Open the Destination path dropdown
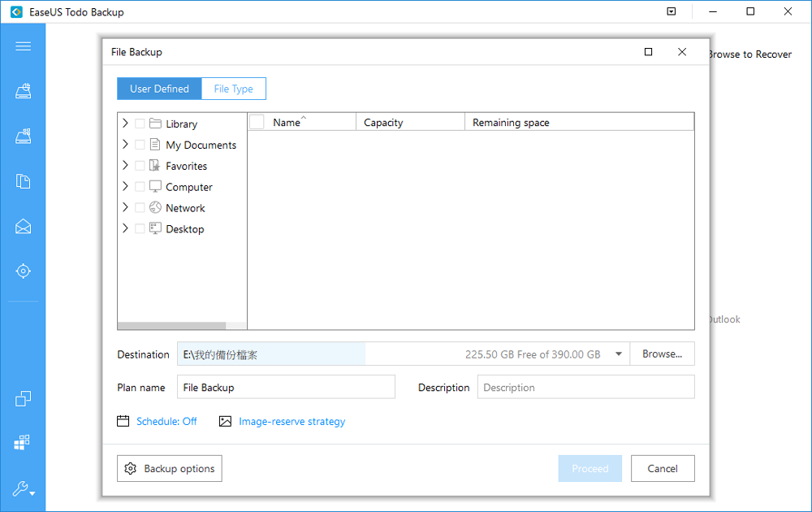The width and height of the screenshot is (812, 512). tap(619, 354)
